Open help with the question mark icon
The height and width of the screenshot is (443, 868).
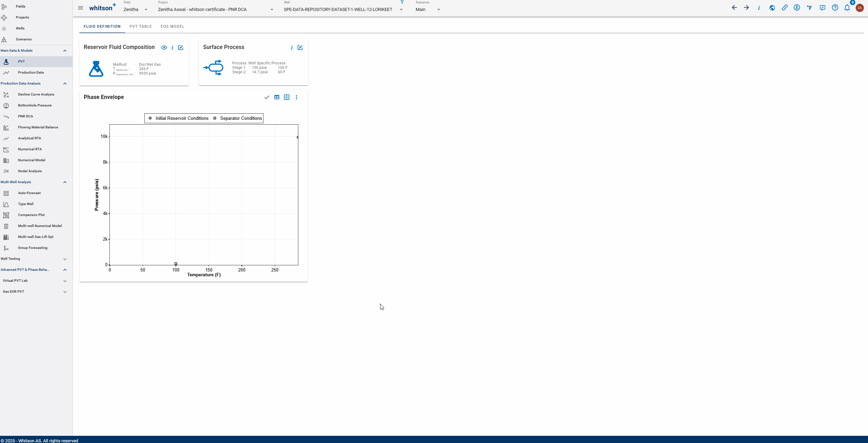(x=835, y=8)
